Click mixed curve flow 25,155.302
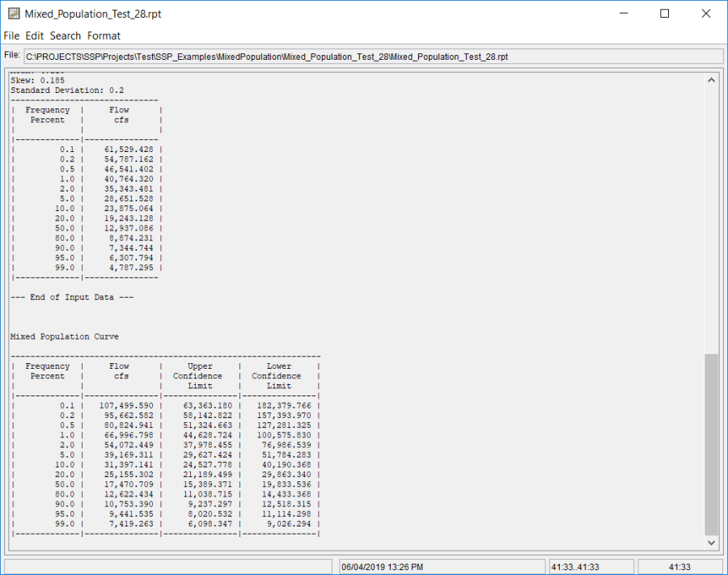 (129, 475)
